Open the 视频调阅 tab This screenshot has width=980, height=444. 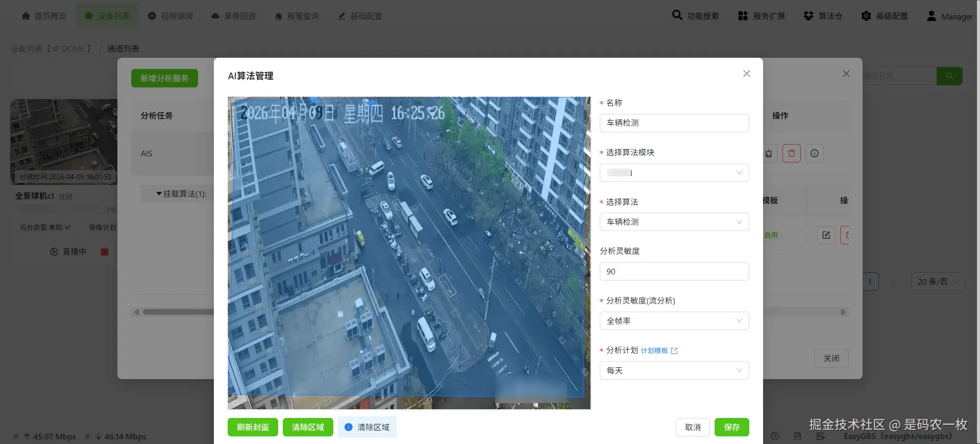tap(170, 16)
